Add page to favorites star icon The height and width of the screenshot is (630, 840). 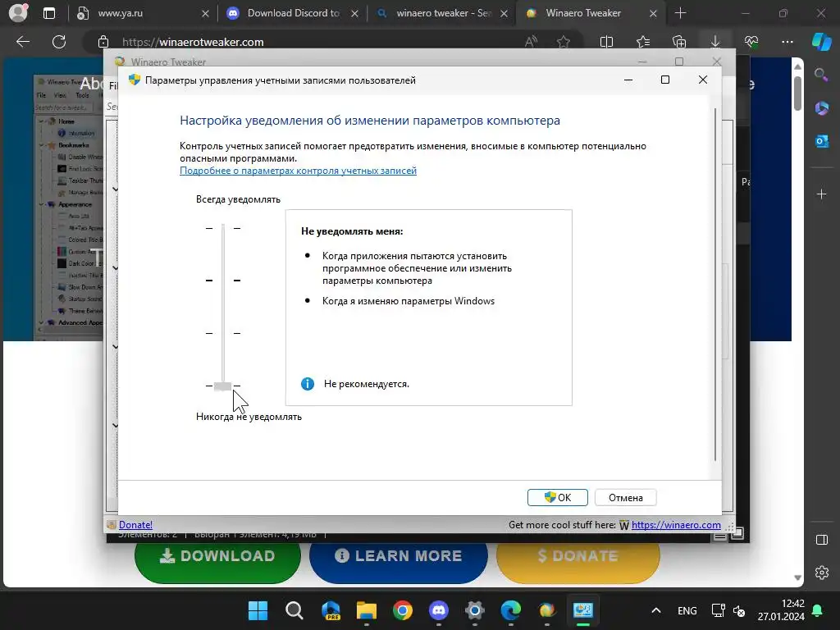pyautogui.click(x=563, y=42)
